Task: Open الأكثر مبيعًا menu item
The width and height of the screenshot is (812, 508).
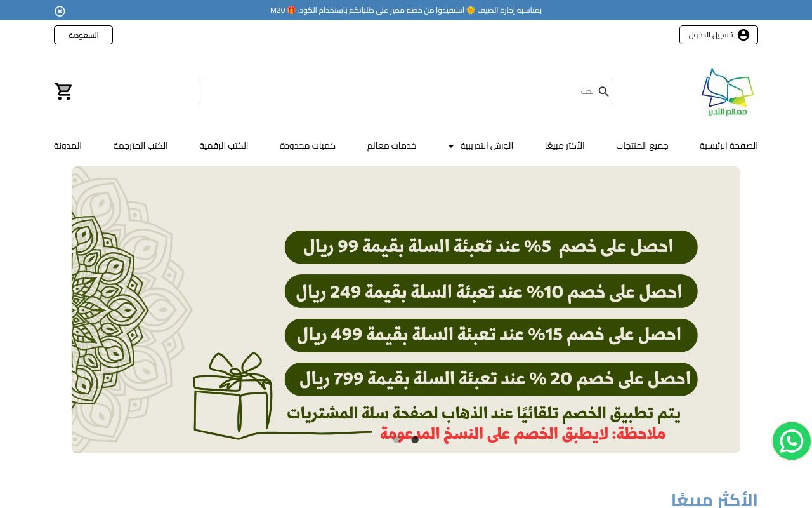Action: (565, 145)
